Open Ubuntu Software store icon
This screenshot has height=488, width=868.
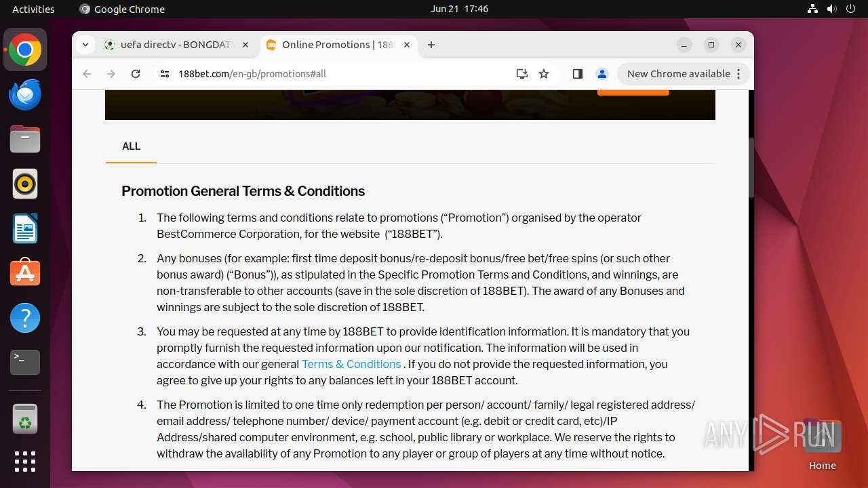pyautogui.click(x=25, y=273)
